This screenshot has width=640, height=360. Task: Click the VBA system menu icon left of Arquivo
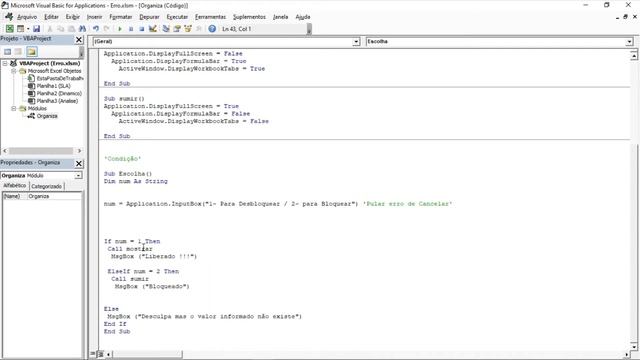[9, 17]
